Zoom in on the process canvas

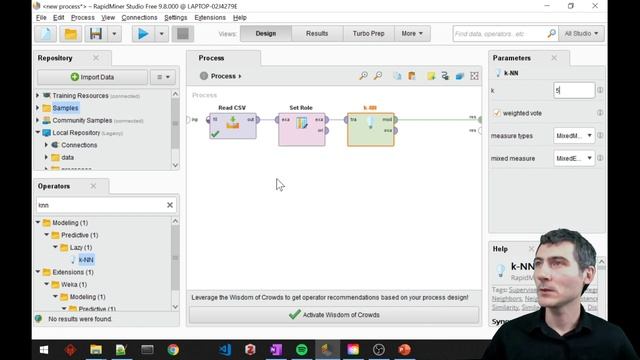pos(363,76)
